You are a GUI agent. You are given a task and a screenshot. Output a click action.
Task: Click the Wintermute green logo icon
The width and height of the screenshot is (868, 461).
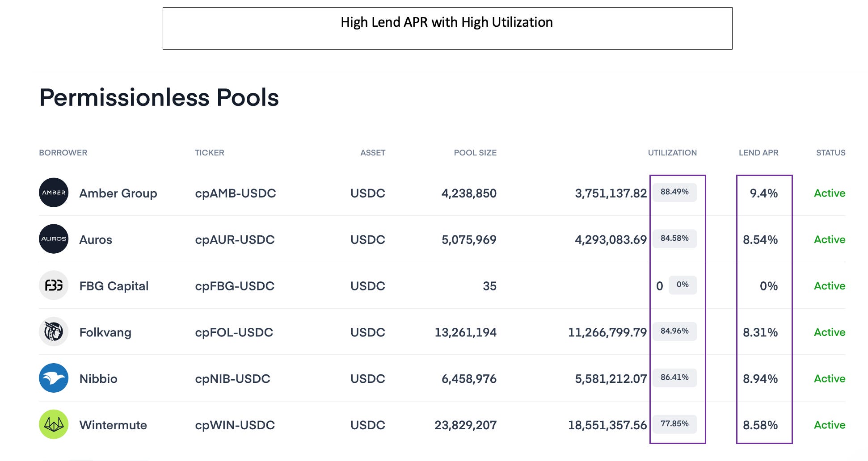coord(54,425)
